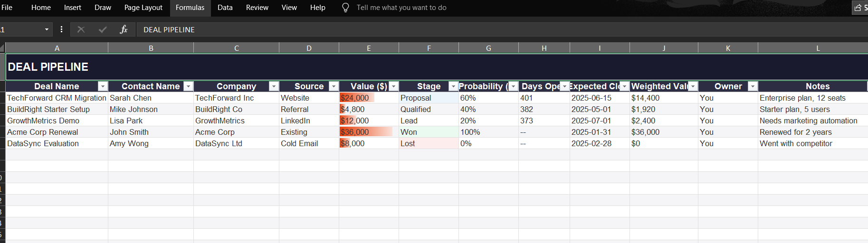Screen dimensions: 868x243
Task: Confirm entry with the checkmark icon
Action: 103,29
